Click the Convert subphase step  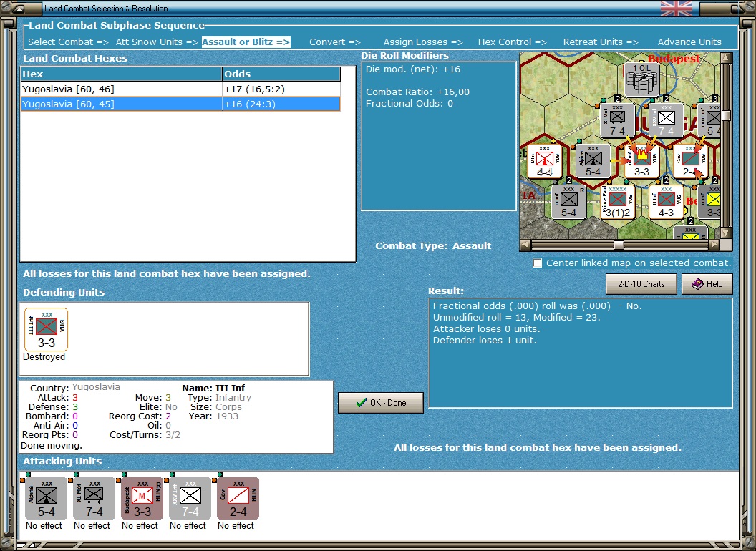coord(334,42)
